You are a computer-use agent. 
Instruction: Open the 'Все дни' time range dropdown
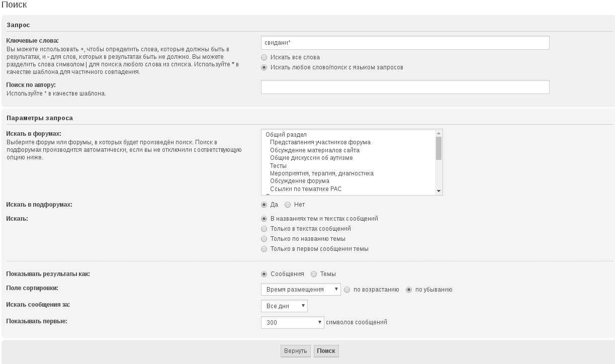click(x=284, y=306)
